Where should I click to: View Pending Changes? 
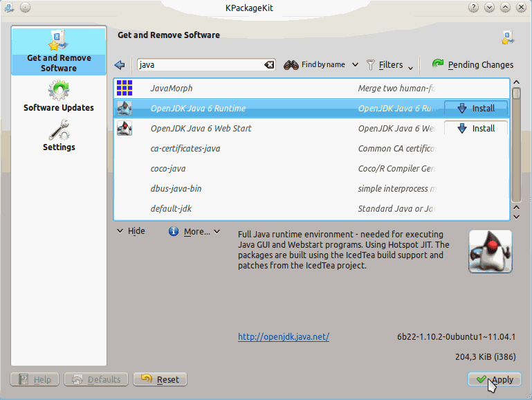pos(473,64)
